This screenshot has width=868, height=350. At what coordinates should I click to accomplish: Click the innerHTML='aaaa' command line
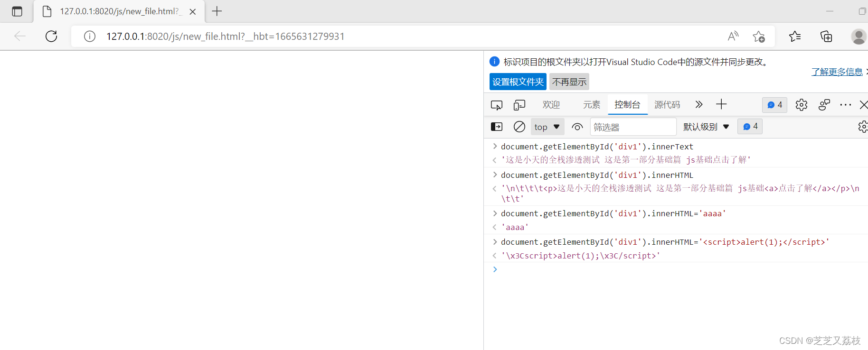(613, 213)
